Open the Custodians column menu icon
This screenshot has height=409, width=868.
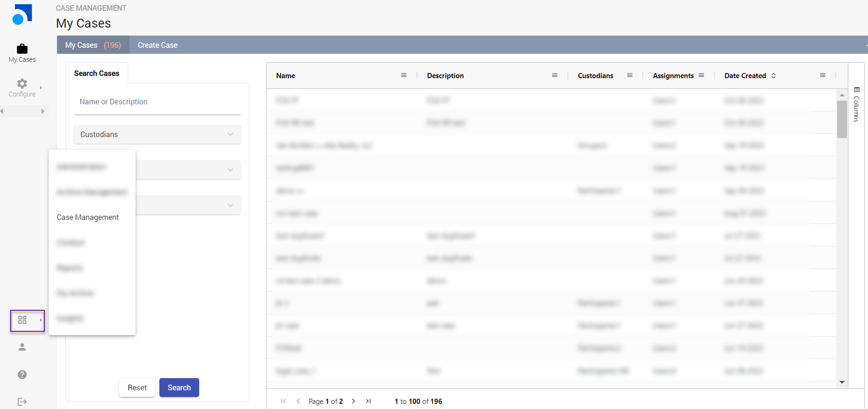630,75
